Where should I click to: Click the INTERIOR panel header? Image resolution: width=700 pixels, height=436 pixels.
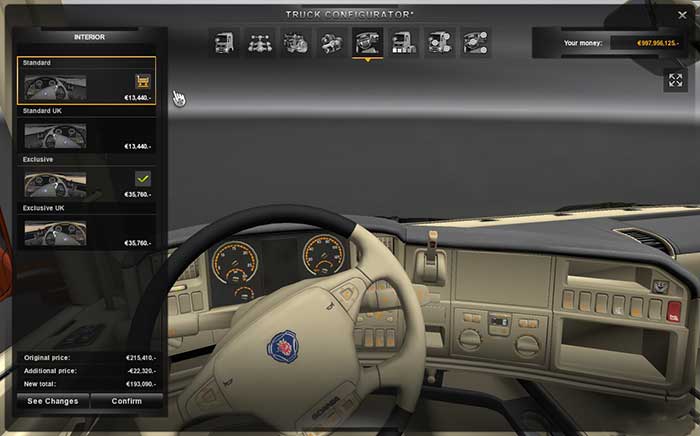click(x=89, y=37)
